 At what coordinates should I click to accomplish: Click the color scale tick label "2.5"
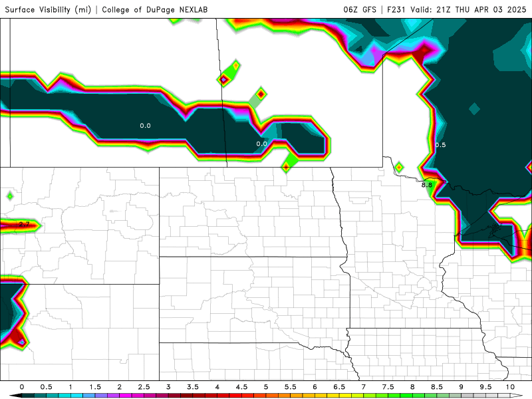pyautogui.click(x=144, y=387)
